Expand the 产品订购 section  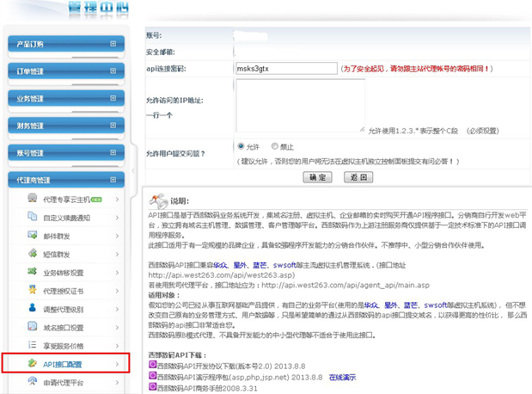pos(113,45)
